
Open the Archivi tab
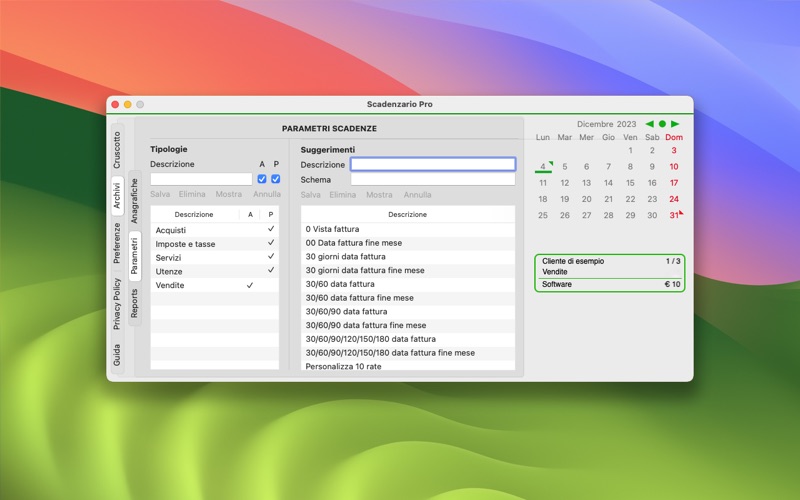pos(117,196)
